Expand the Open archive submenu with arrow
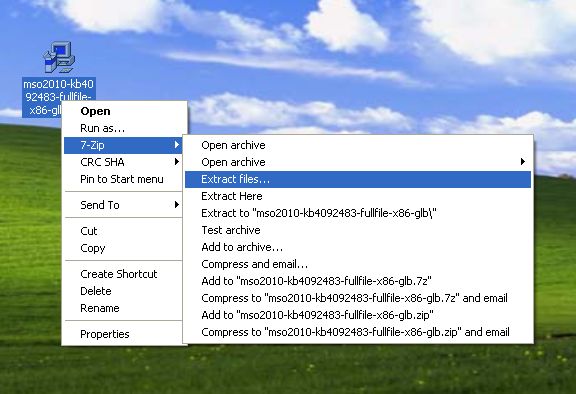 [358, 162]
